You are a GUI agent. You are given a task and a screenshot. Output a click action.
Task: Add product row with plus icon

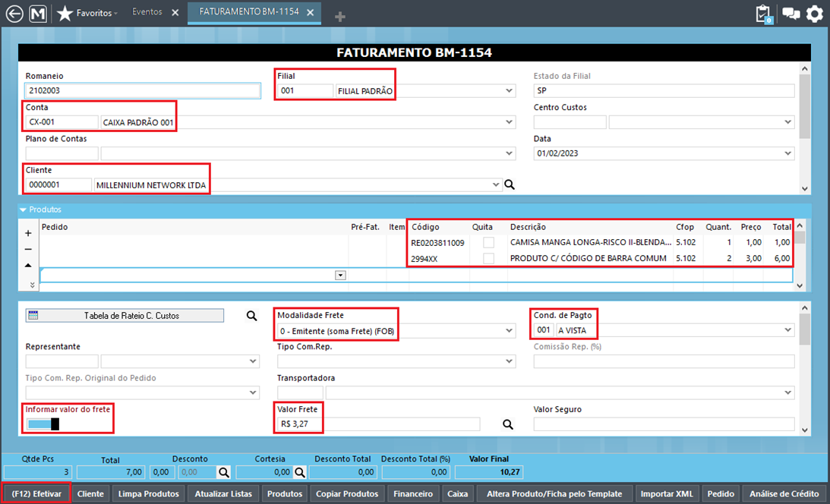coord(28,233)
